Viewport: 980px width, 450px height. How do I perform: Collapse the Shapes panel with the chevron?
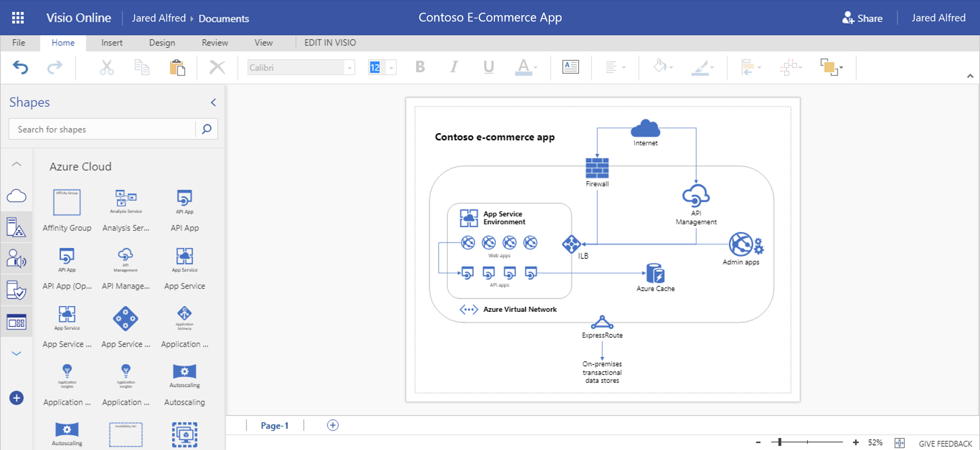pos(213,102)
